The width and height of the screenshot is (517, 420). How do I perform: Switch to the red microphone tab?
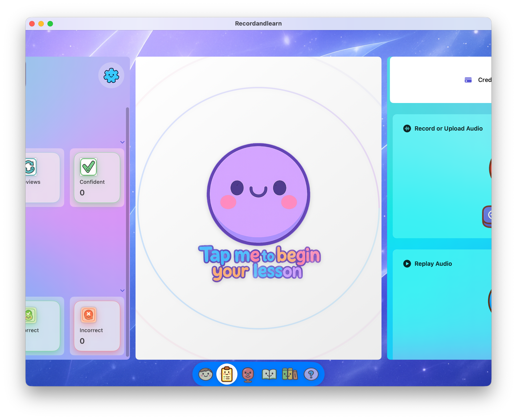pos(248,375)
